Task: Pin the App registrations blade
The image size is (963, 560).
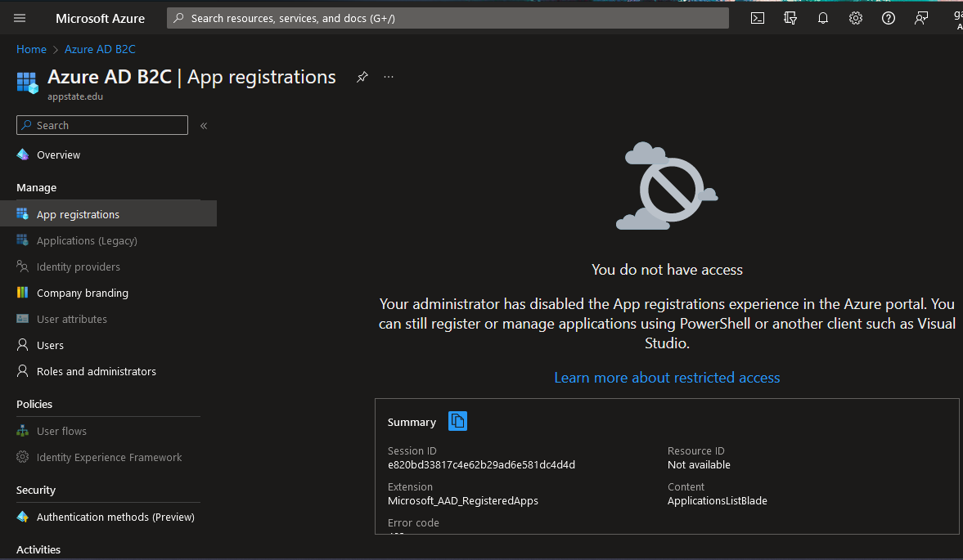Action: [x=362, y=77]
